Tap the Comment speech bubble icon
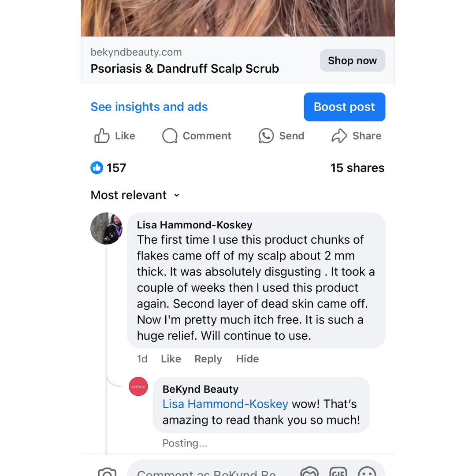 point(170,136)
